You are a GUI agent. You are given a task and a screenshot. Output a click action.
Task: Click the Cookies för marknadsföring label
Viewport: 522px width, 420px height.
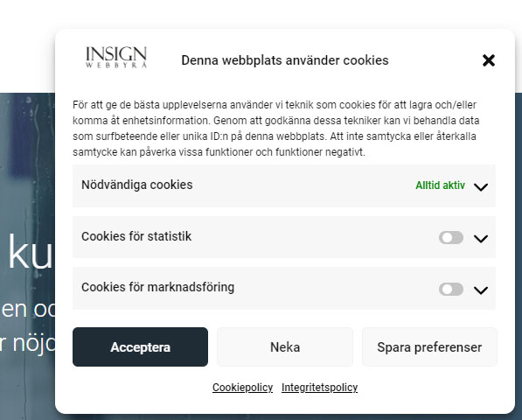[x=157, y=287]
